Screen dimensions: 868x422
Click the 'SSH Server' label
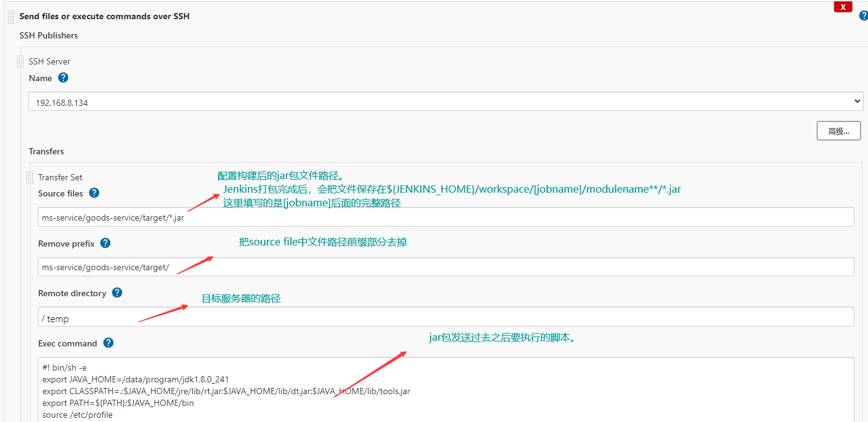coord(50,61)
